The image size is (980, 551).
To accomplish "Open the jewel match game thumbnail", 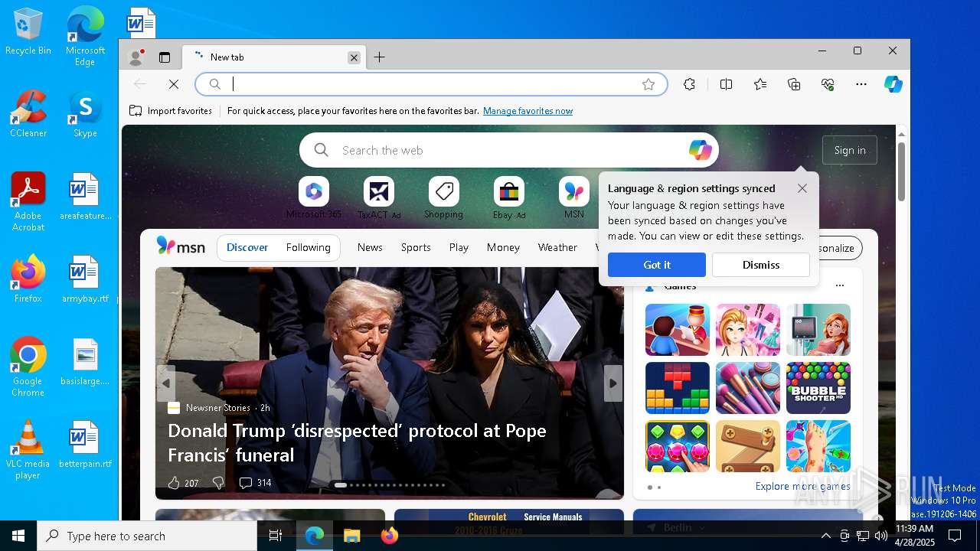I will 678,446.
